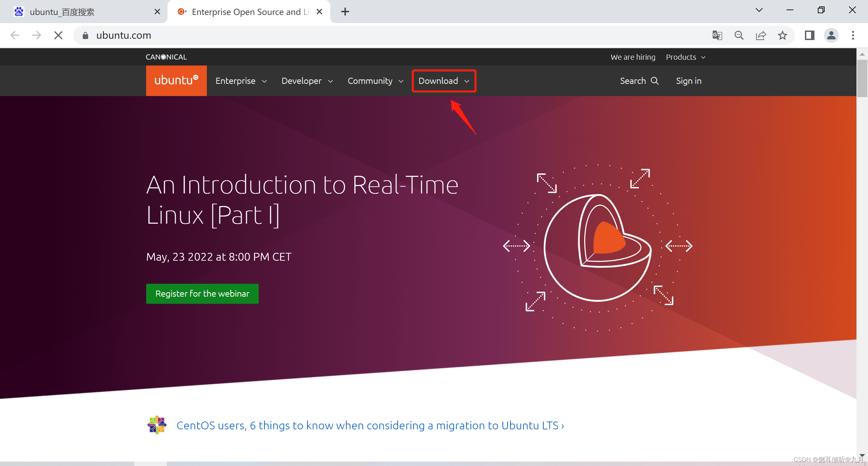The width and height of the screenshot is (868, 466).
Task: Expand the Community menu
Action: (x=376, y=81)
